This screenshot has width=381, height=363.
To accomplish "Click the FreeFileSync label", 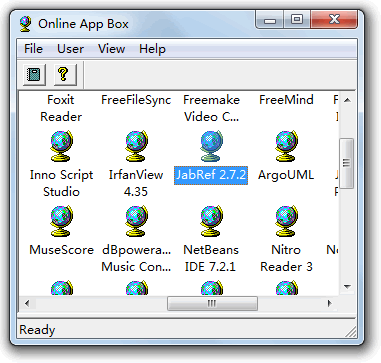I will point(136,100).
